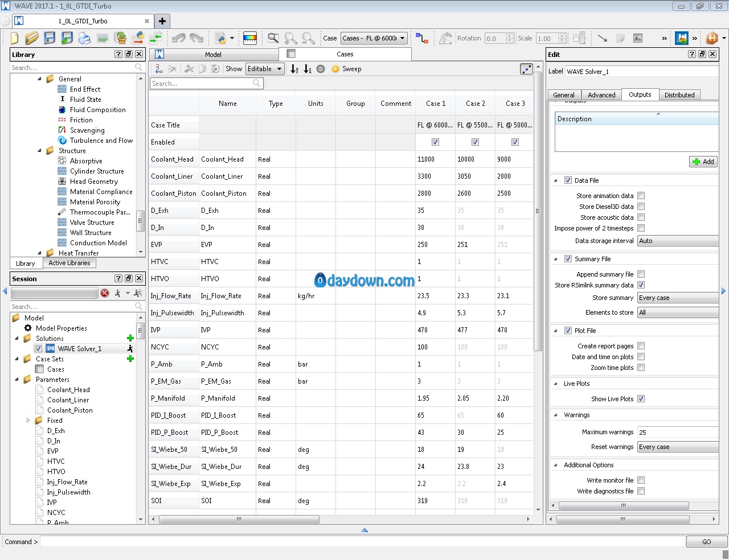
Task: Click the connect elements icon with blue and red squares
Action: coord(422,38)
